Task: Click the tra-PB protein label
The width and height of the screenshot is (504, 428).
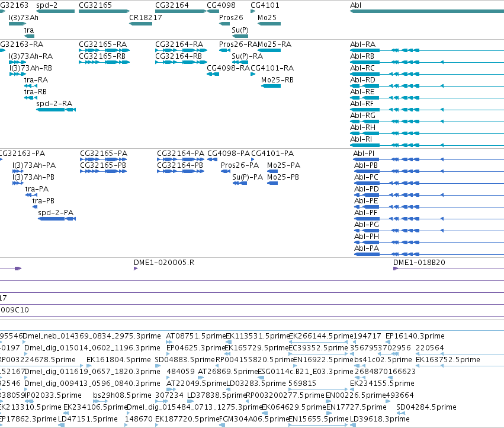Action: point(43,201)
